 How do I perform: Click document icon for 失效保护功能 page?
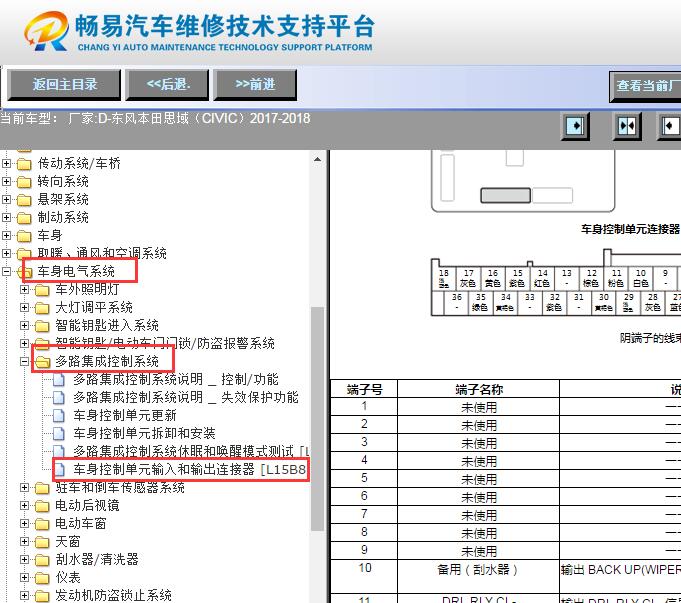click(x=59, y=398)
